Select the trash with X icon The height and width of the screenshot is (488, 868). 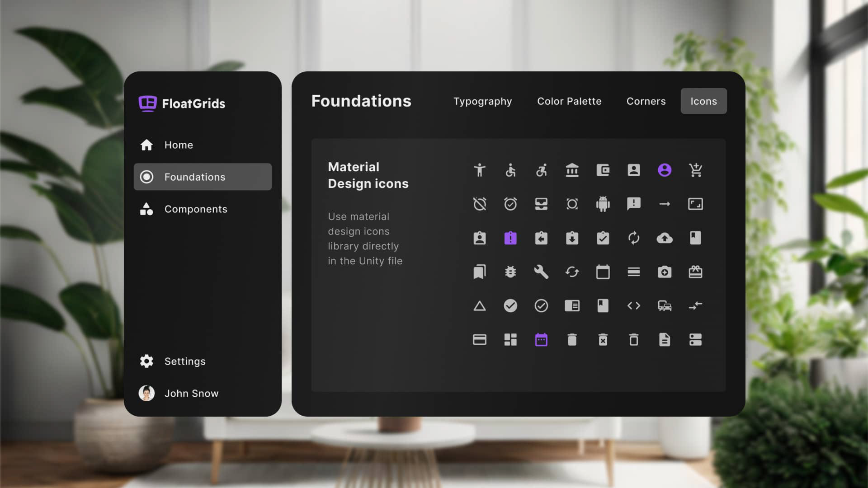[603, 340]
